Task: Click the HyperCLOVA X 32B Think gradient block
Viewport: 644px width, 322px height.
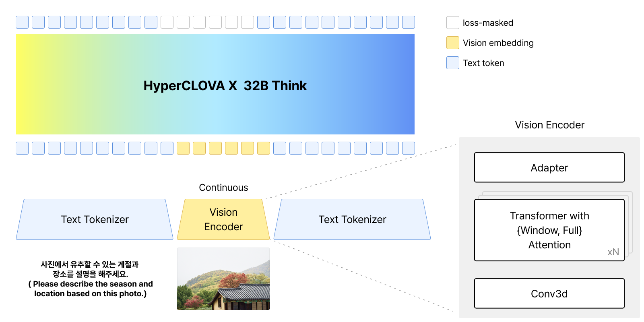Action: [215, 85]
